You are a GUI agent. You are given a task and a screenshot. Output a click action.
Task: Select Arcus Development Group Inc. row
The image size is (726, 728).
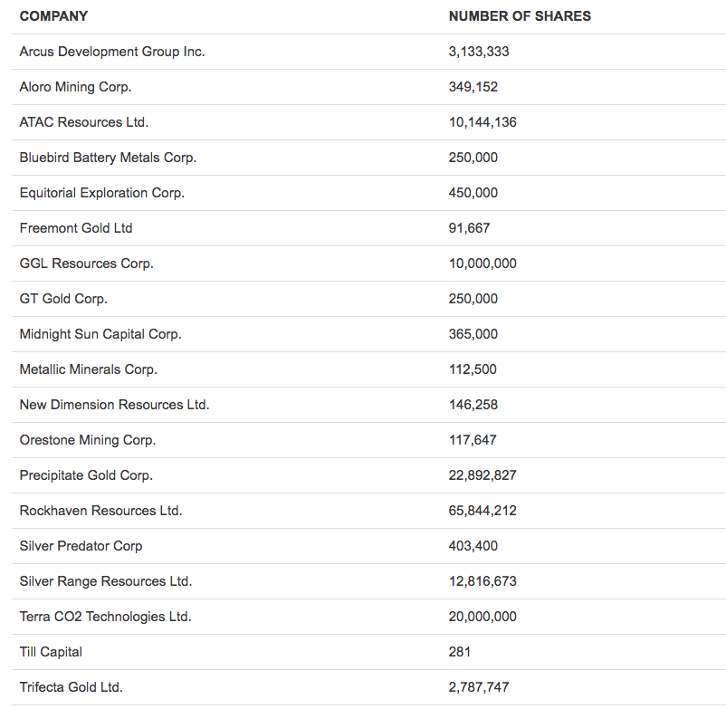click(x=368, y=52)
